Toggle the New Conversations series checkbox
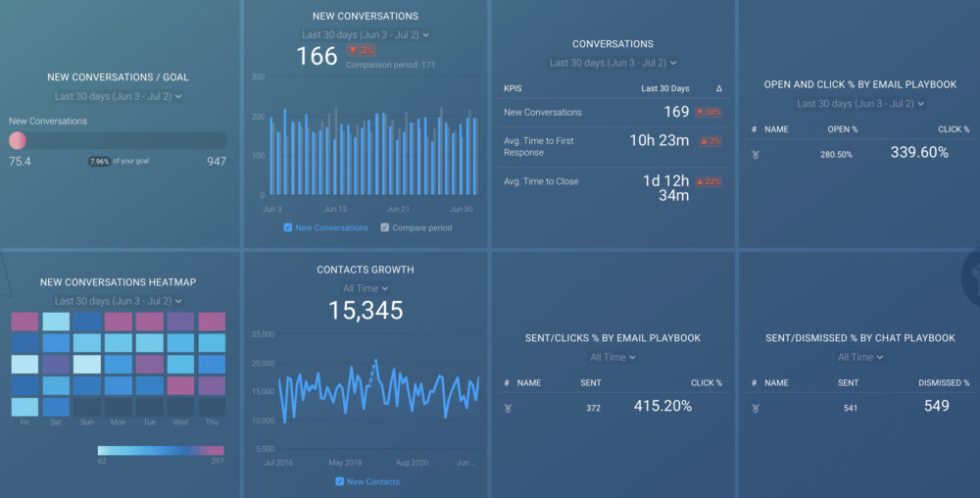This screenshot has height=498, width=980. coord(287,227)
